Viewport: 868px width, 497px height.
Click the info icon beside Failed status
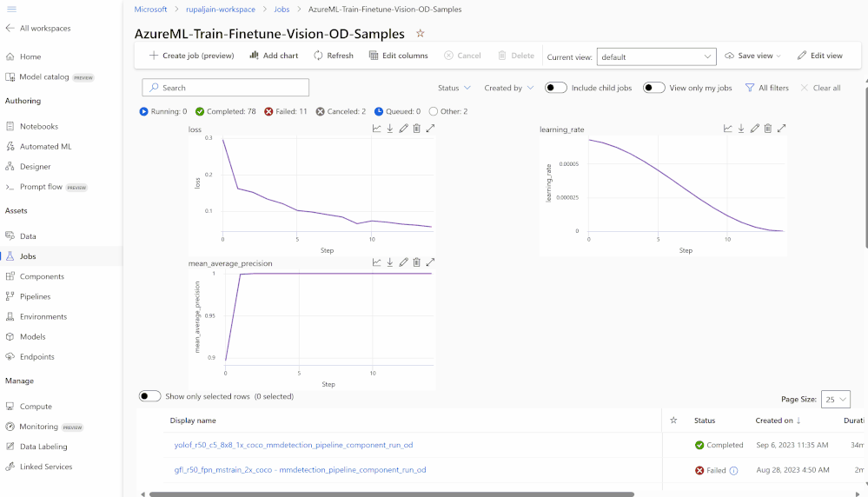pos(733,470)
